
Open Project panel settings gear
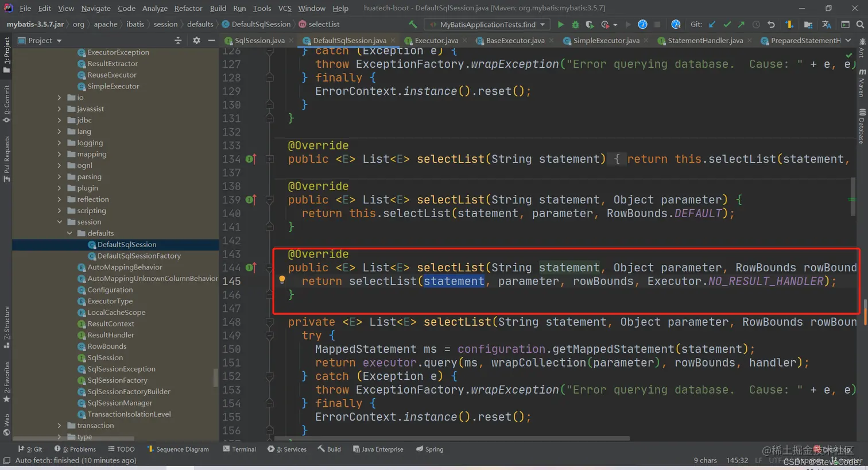pyautogui.click(x=196, y=40)
